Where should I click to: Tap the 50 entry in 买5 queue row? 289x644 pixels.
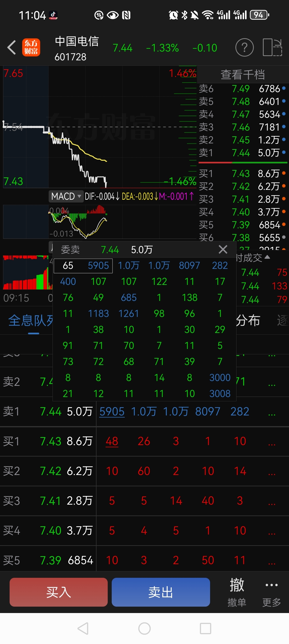click(x=208, y=560)
